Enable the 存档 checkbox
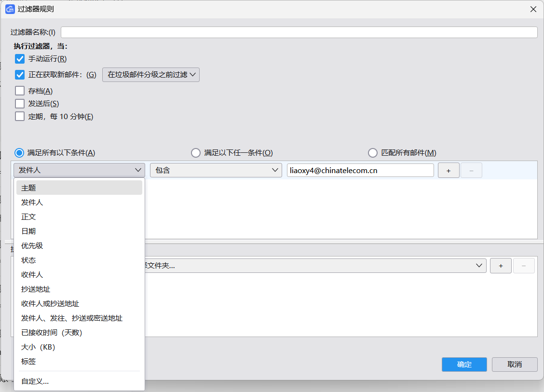 coord(20,91)
